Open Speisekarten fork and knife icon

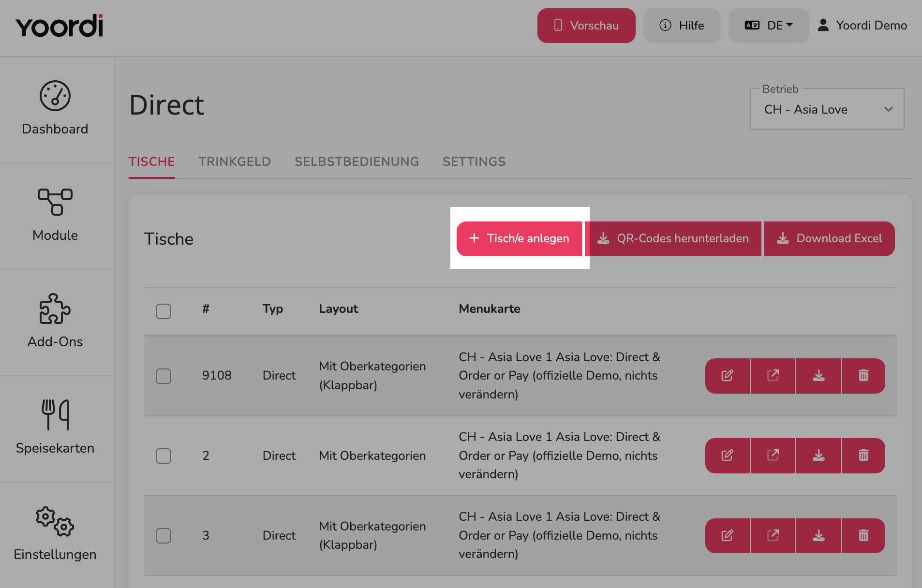tap(55, 414)
